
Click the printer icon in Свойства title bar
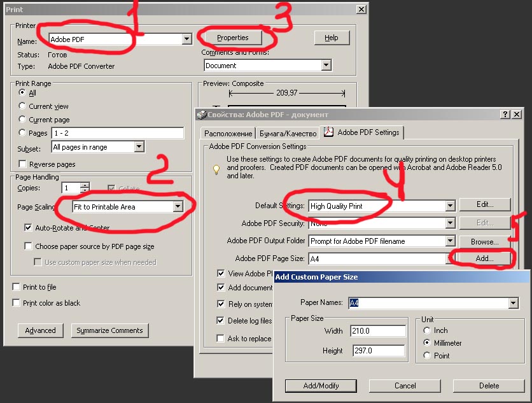(x=202, y=115)
